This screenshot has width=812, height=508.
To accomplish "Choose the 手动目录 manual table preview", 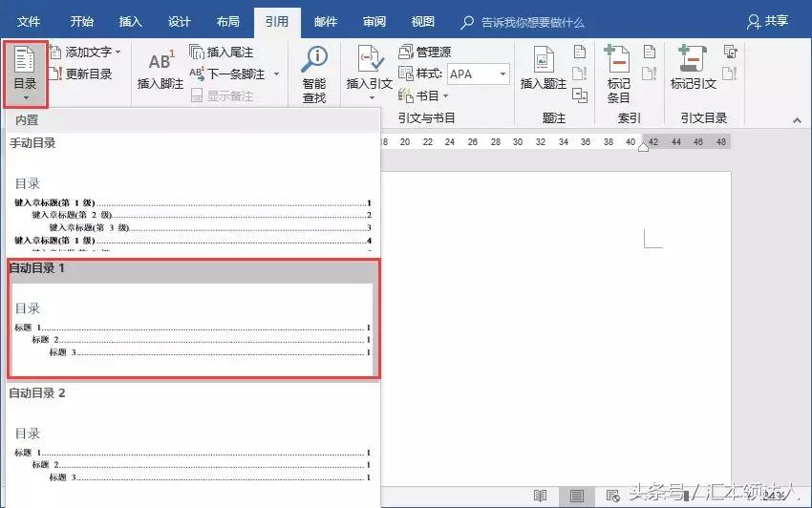I will pyautogui.click(x=193, y=193).
